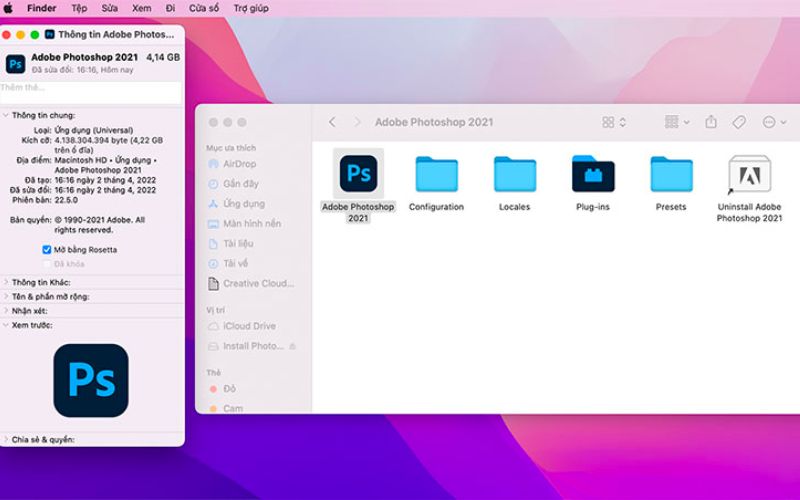Select Uninstall Adobe Photoshop 2021 alias

(749, 174)
